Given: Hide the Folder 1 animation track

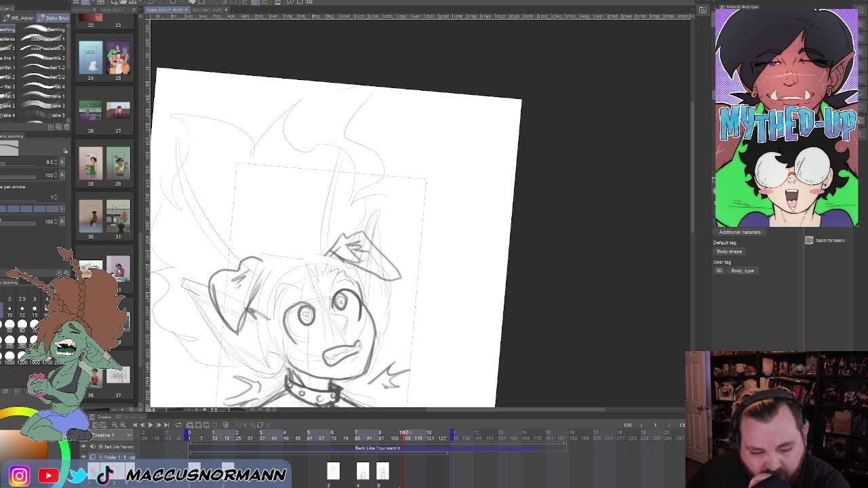Looking at the screenshot, I should pyautogui.click(x=84, y=457).
